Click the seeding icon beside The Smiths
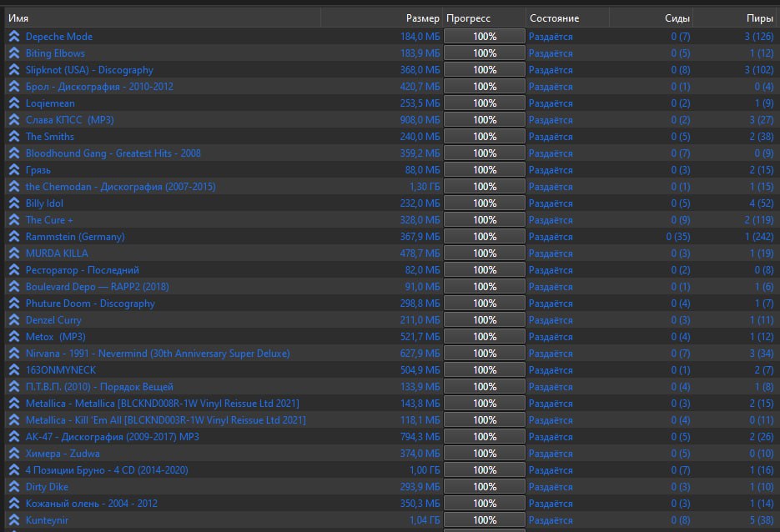 point(14,137)
